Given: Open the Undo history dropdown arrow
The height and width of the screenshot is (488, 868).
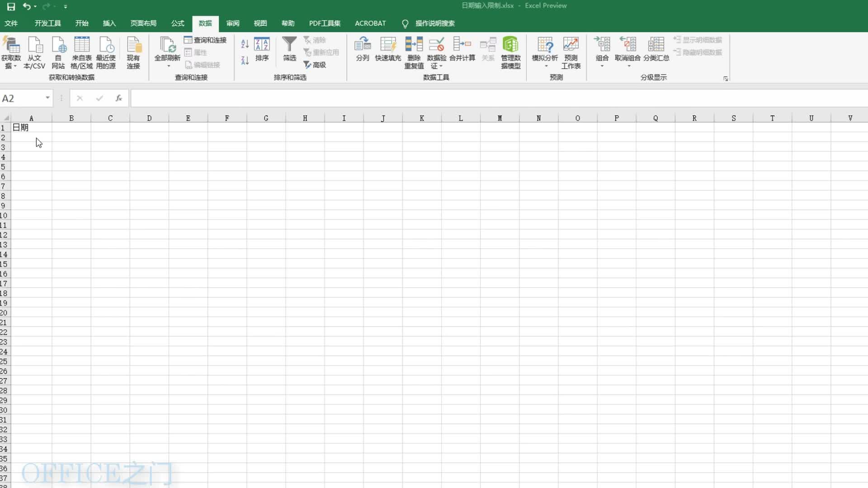Looking at the screenshot, I should click(35, 6).
